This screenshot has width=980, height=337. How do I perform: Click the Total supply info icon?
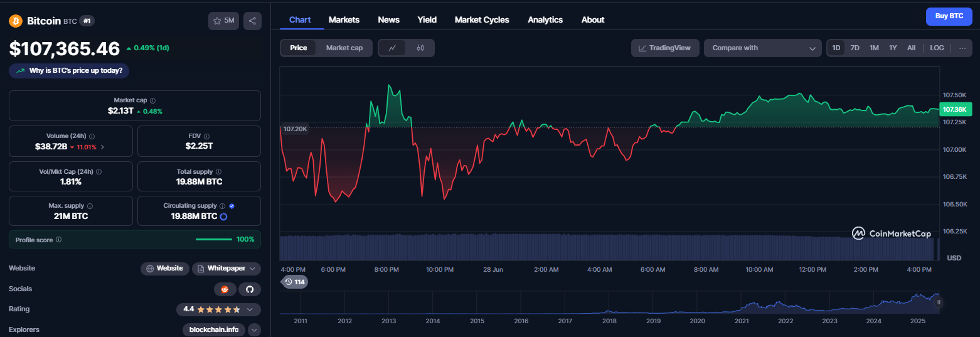coord(219,171)
